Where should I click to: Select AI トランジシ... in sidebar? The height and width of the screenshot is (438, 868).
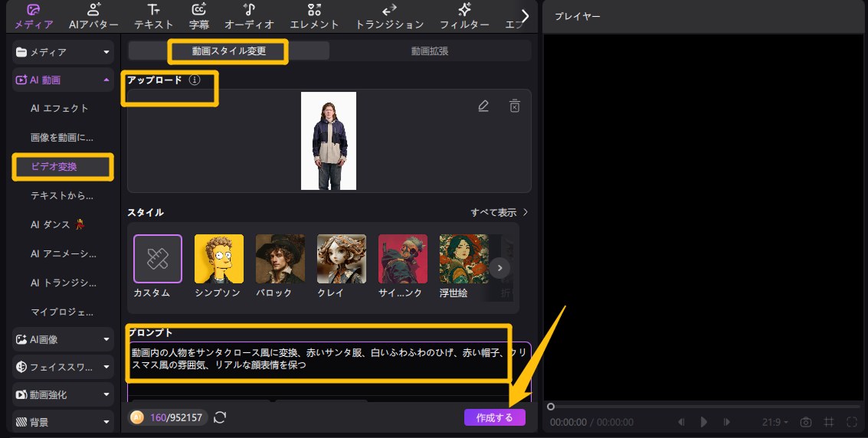(x=63, y=283)
